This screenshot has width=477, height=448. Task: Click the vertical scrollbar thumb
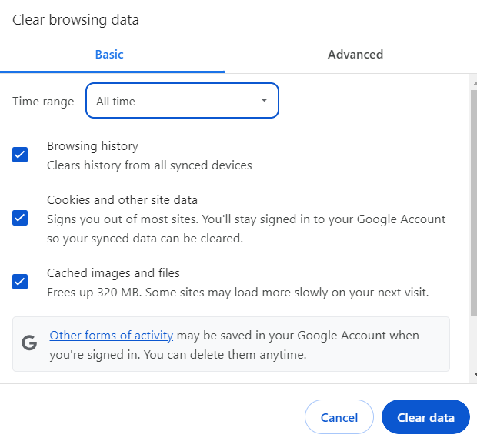[x=474, y=203]
